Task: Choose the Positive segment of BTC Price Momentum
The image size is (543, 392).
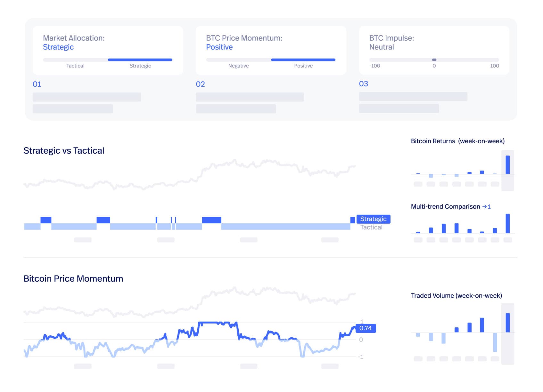Action: click(x=303, y=60)
